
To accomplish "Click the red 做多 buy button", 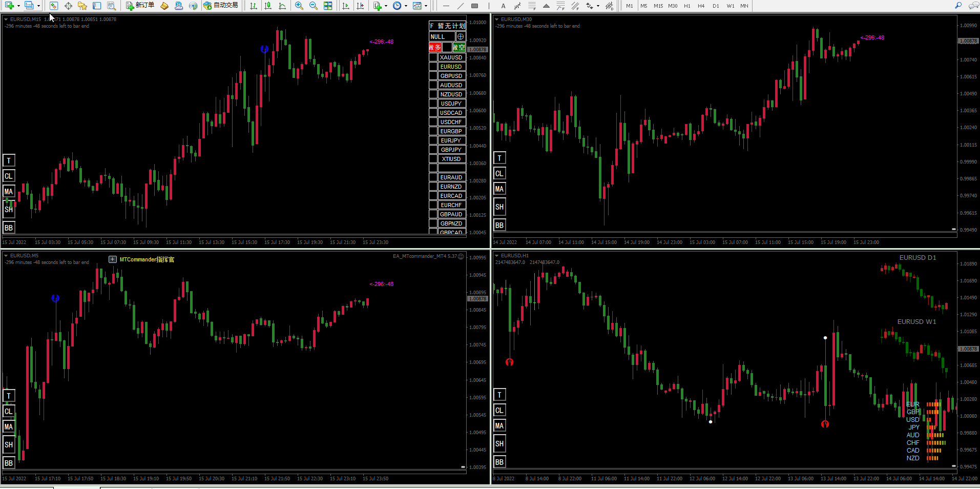I will [x=435, y=47].
